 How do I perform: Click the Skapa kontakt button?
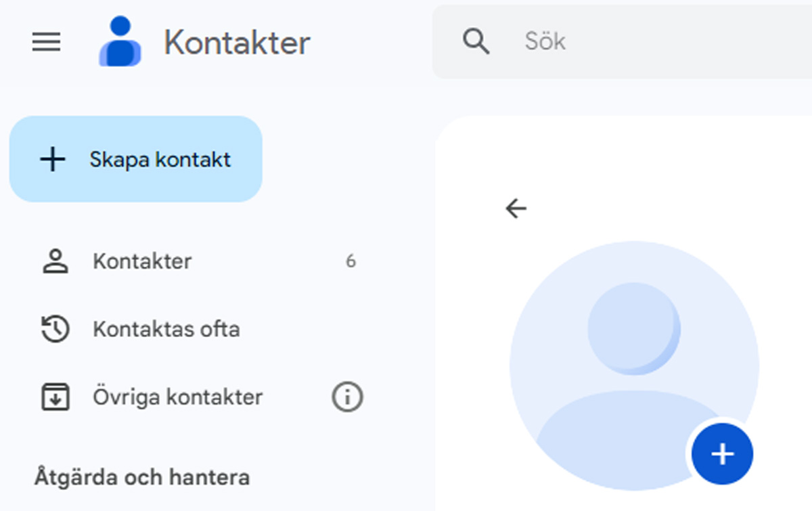coord(135,158)
